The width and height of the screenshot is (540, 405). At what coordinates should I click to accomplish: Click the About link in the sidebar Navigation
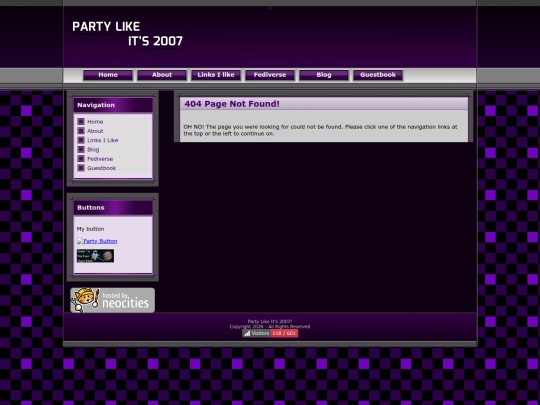95,131
